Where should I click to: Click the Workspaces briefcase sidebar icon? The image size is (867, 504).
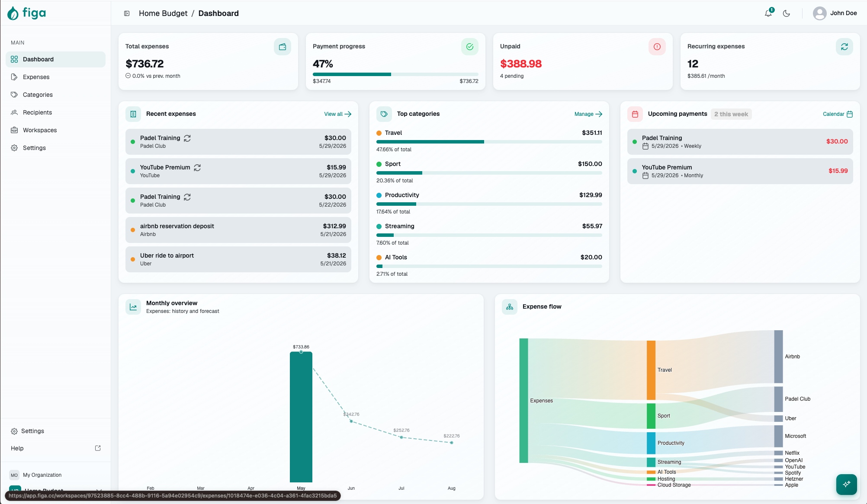click(14, 130)
